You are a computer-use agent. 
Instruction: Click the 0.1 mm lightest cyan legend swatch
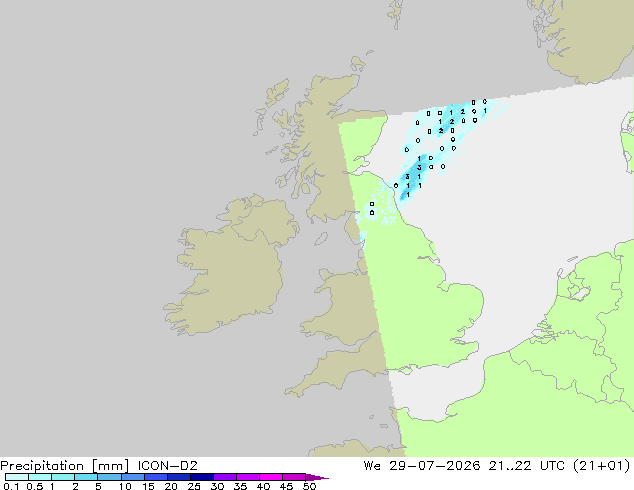(17, 477)
